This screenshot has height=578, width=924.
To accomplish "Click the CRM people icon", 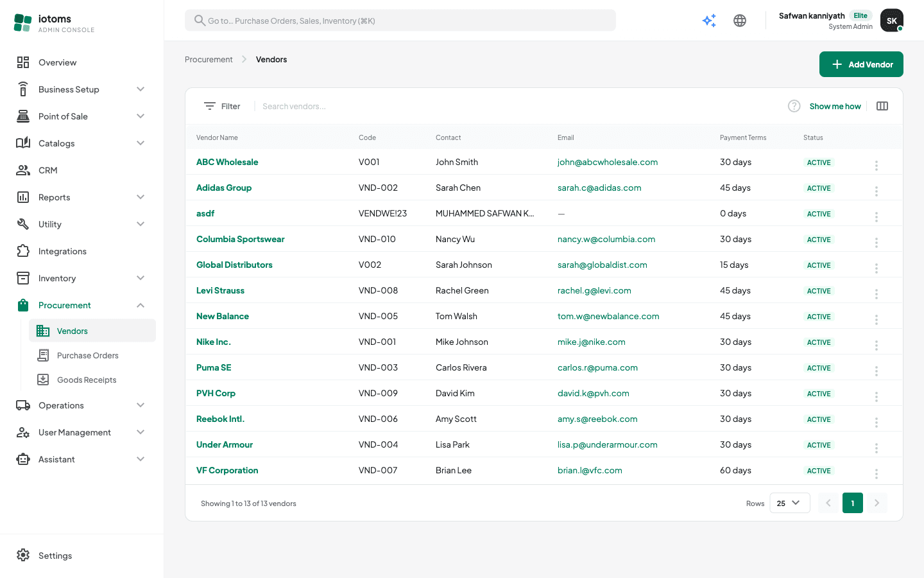I will pos(23,170).
